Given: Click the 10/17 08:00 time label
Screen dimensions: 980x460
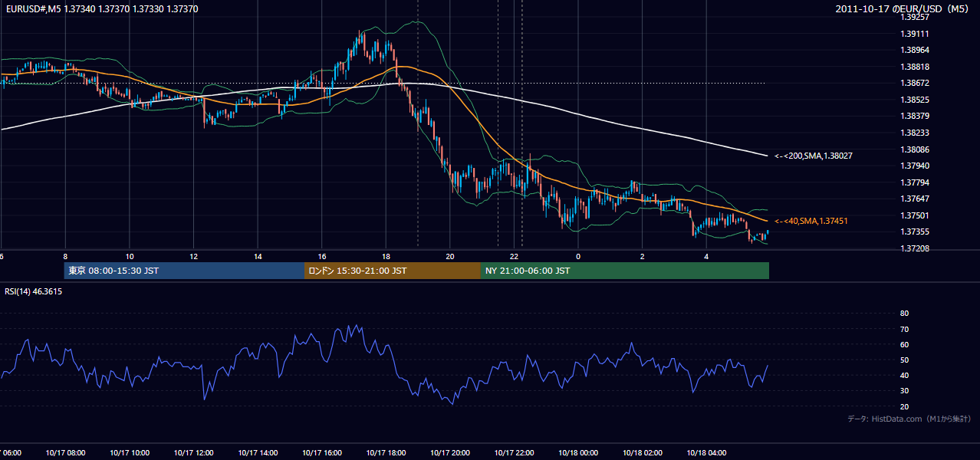Looking at the screenshot, I should 65,453.
